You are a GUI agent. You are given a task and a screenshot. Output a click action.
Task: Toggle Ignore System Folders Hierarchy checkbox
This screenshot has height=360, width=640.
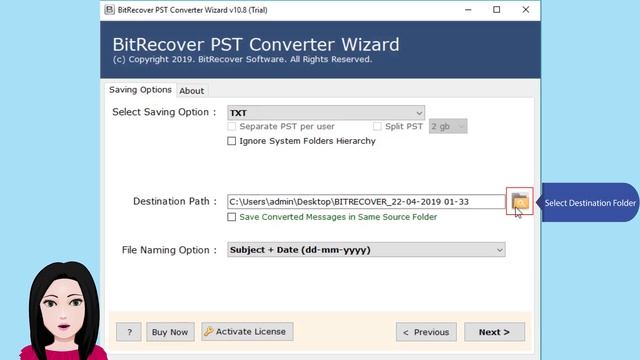tap(231, 141)
